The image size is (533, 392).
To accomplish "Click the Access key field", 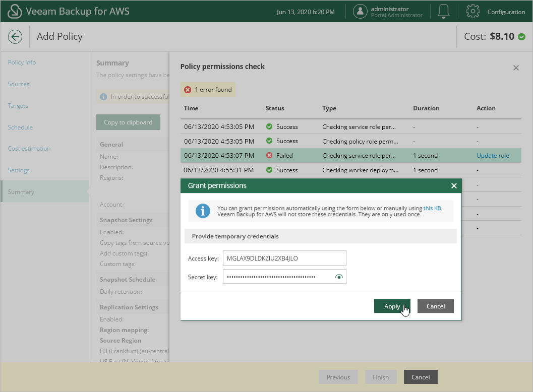I will coord(284,258).
